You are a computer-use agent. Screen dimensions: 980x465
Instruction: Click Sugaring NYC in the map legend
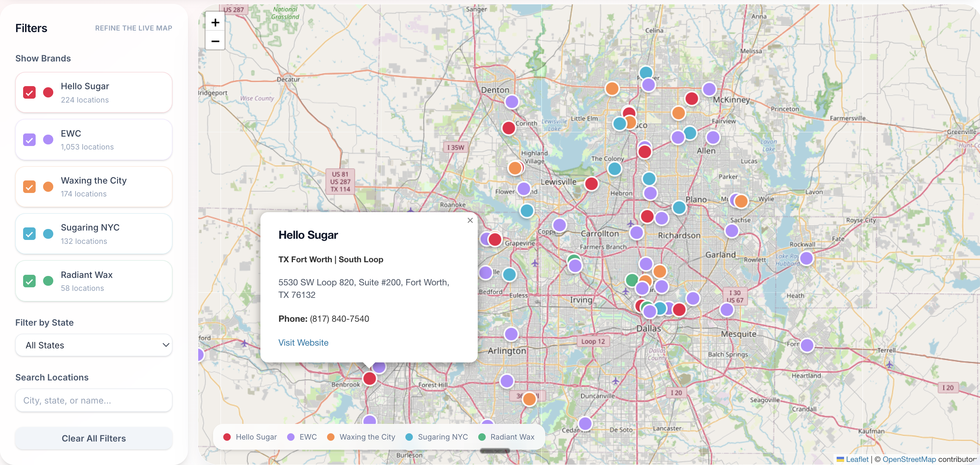[437, 437]
